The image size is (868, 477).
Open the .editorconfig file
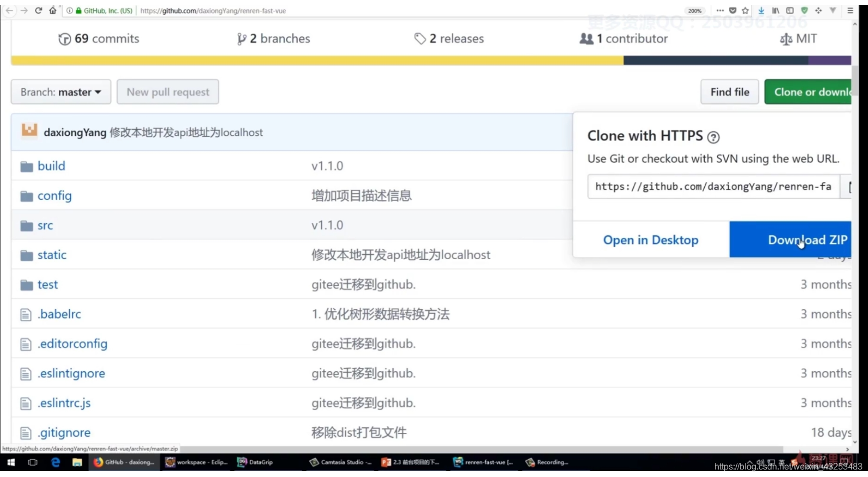click(x=72, y=344)
